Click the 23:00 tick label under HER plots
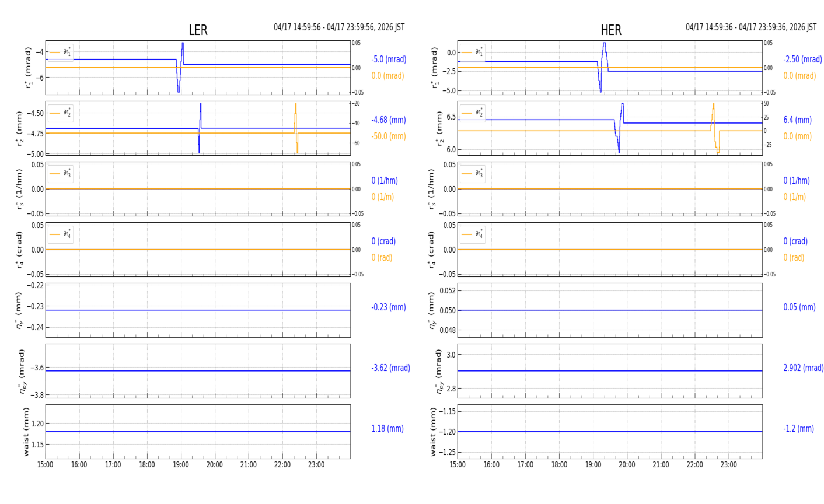The height and width of the screenshot is (504, 824). tap(728, 465)
